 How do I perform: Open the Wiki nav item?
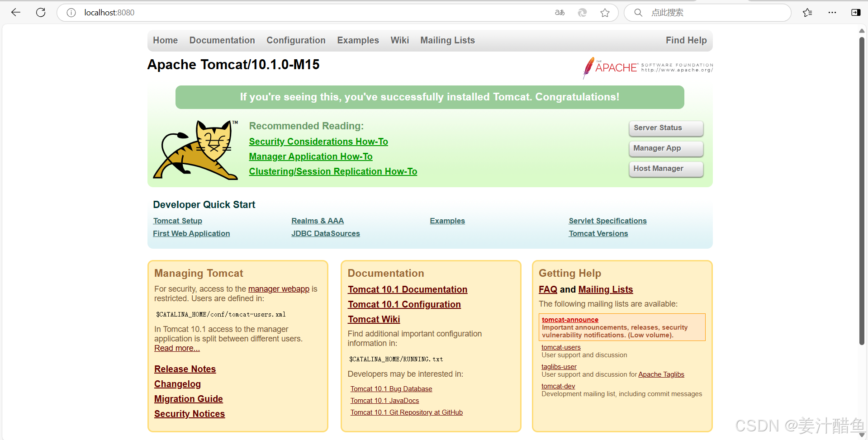(400, 40)
